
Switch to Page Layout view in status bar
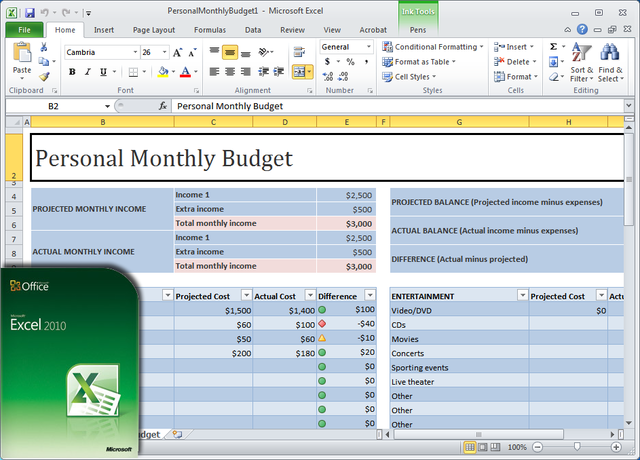coord(482,447)
